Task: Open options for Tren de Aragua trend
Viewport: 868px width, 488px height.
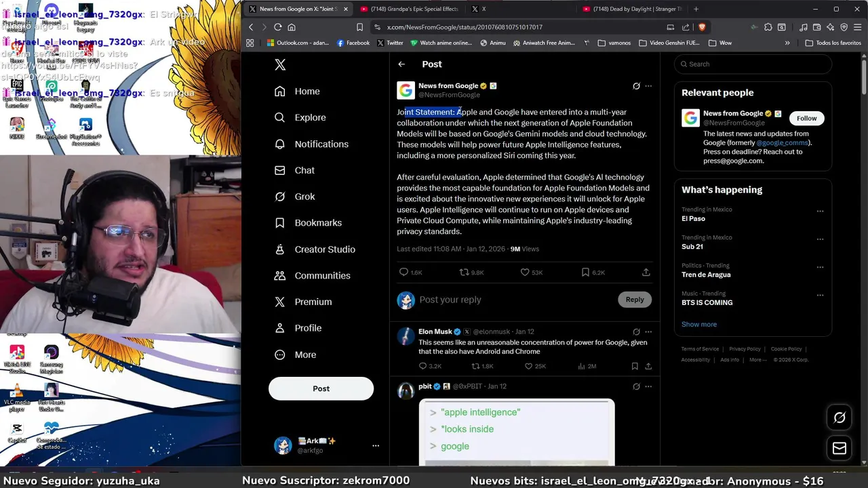Action: [x=820, y=267]
